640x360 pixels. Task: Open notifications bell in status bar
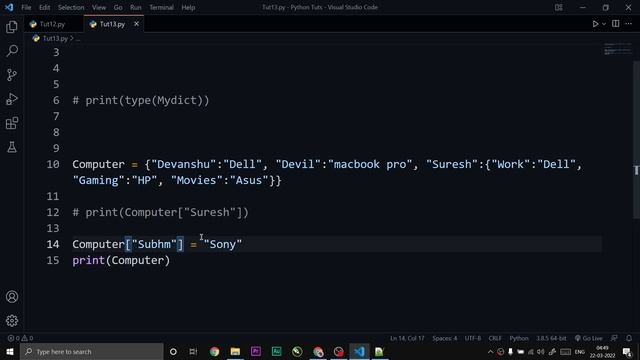[629, 338]
